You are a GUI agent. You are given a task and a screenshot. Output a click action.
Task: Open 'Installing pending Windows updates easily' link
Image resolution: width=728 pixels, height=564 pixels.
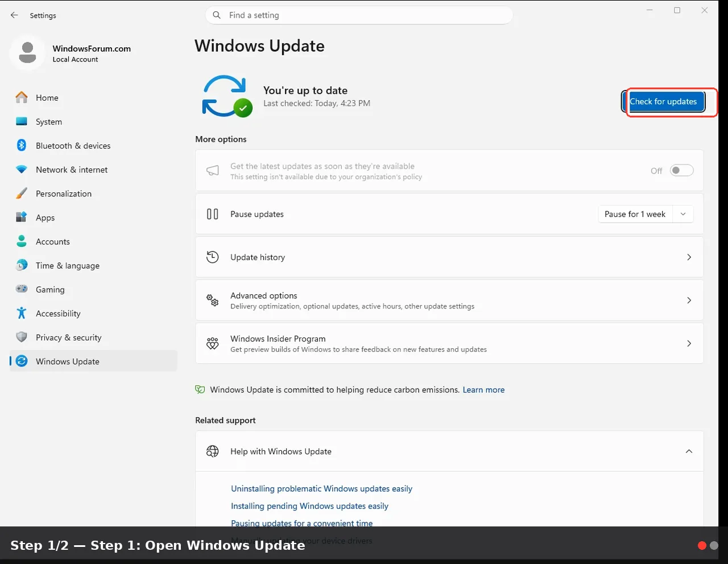[309, 506]
